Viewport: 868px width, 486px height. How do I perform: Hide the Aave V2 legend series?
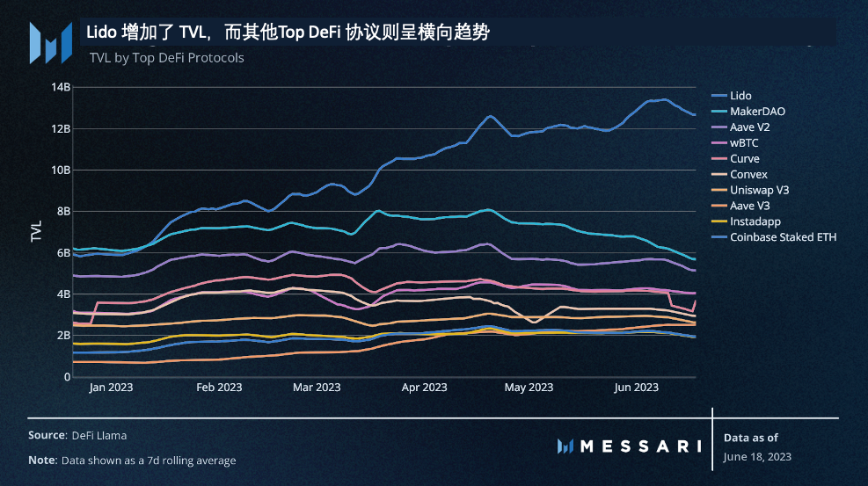(x=750, y=127)
